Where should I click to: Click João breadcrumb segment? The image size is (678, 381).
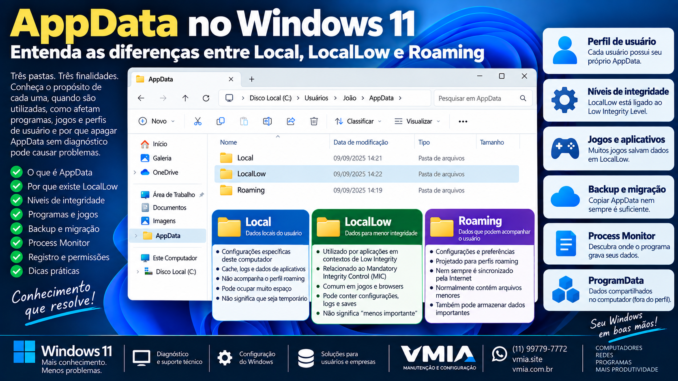click(x=349, y=98)
